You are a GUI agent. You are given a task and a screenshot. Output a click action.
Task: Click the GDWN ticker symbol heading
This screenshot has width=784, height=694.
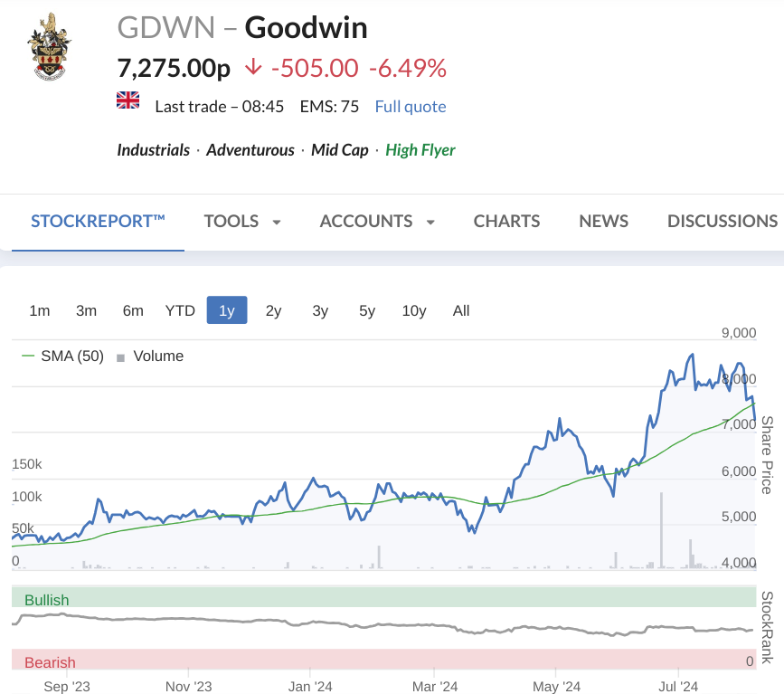166,27
